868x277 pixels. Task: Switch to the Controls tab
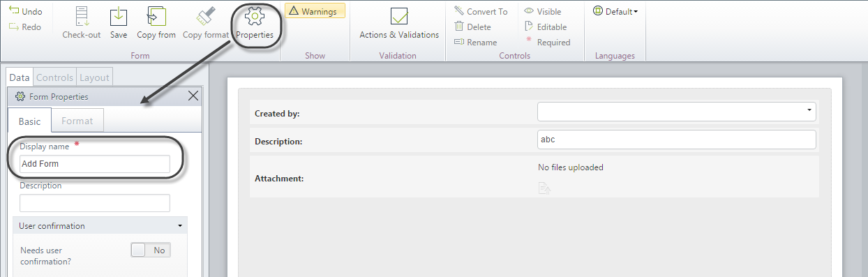coord(54,78)
